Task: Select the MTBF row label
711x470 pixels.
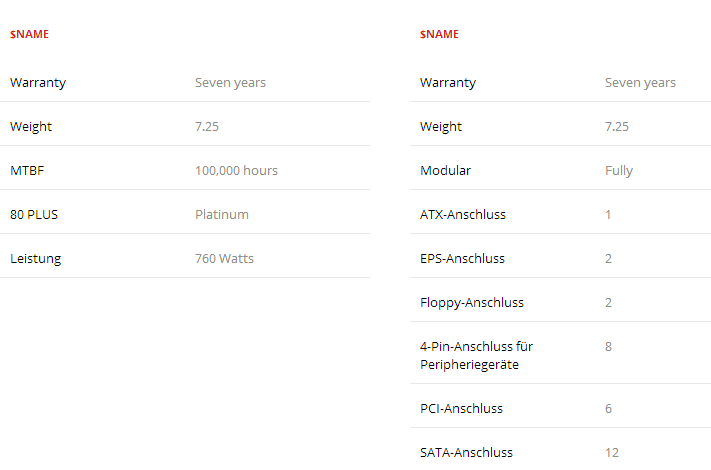Action: point(27,171)
